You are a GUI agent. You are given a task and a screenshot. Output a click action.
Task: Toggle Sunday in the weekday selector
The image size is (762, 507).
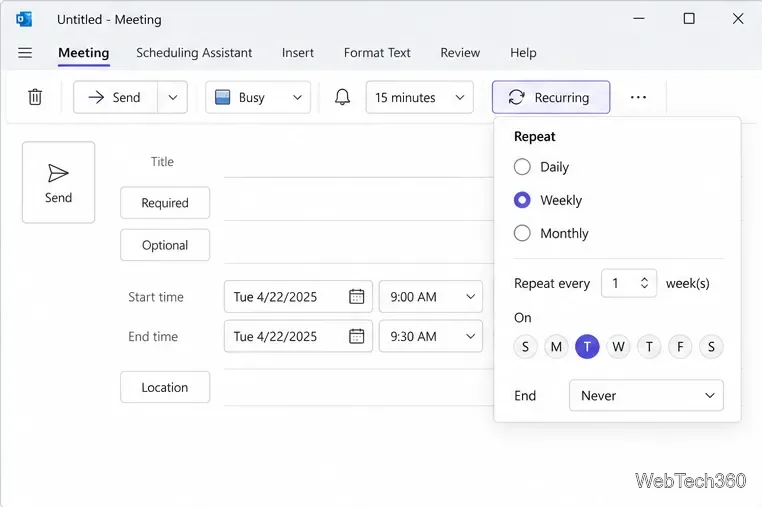[x=525, y=347]
